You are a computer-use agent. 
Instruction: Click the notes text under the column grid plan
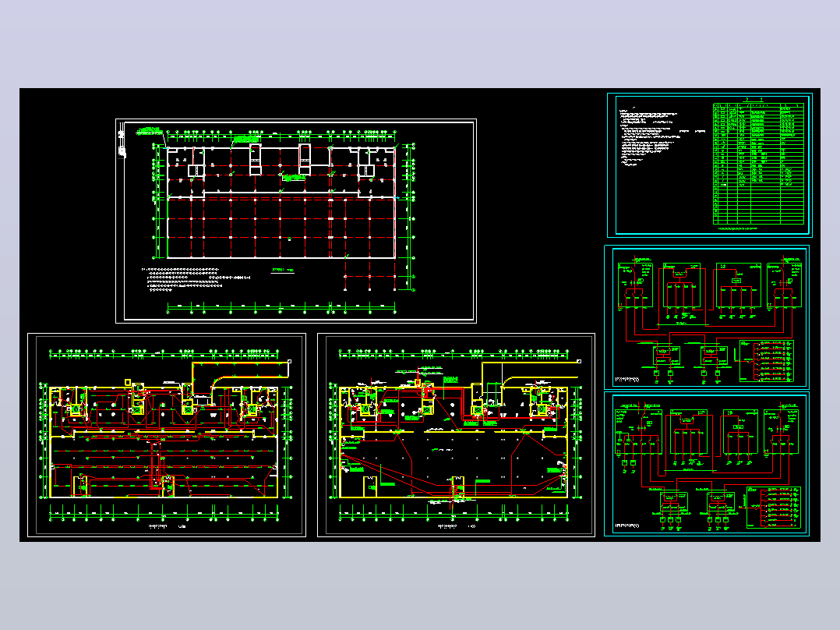[x=196, y=278]
